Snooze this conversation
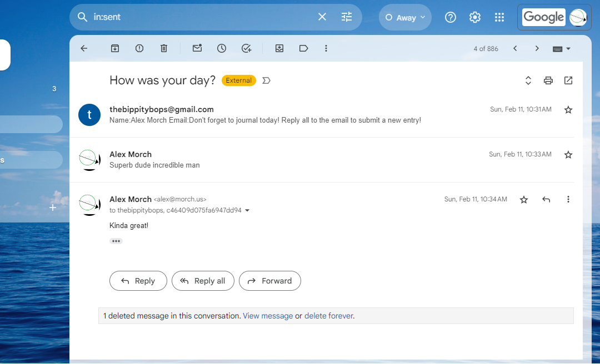 [222, 48]
